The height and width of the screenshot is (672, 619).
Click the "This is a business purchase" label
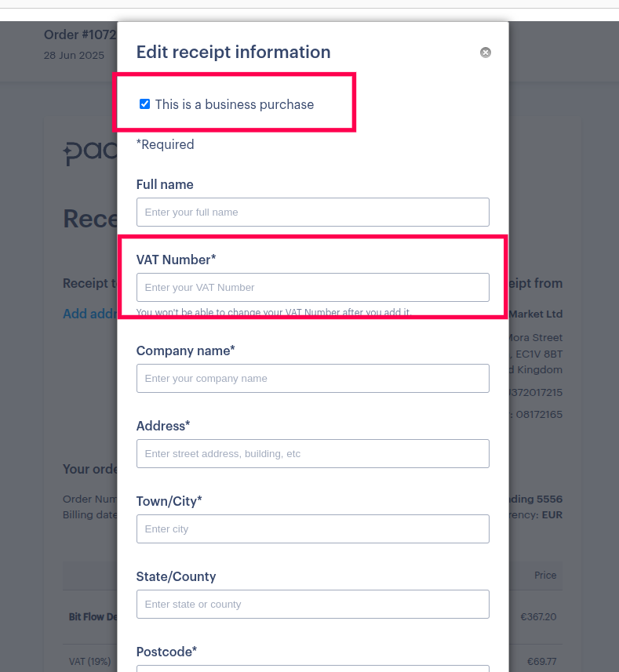click(234, 104)
